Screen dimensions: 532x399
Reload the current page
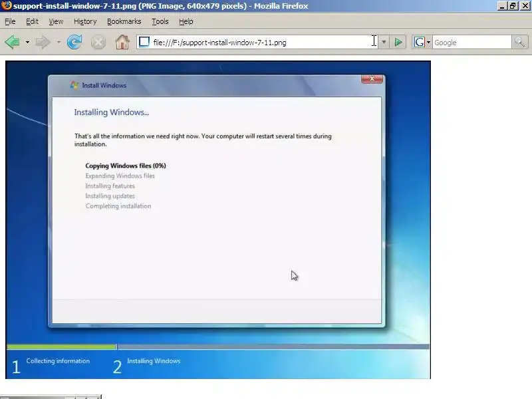point(74,43)
